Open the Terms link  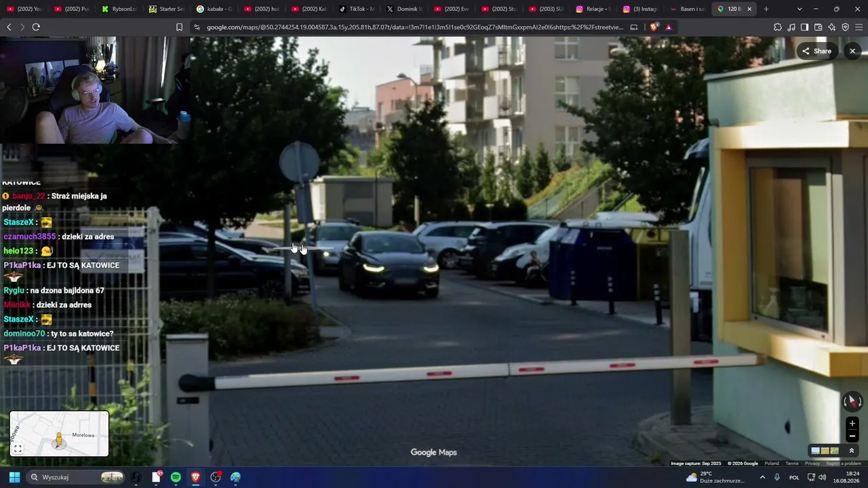(x=792, y=464)
